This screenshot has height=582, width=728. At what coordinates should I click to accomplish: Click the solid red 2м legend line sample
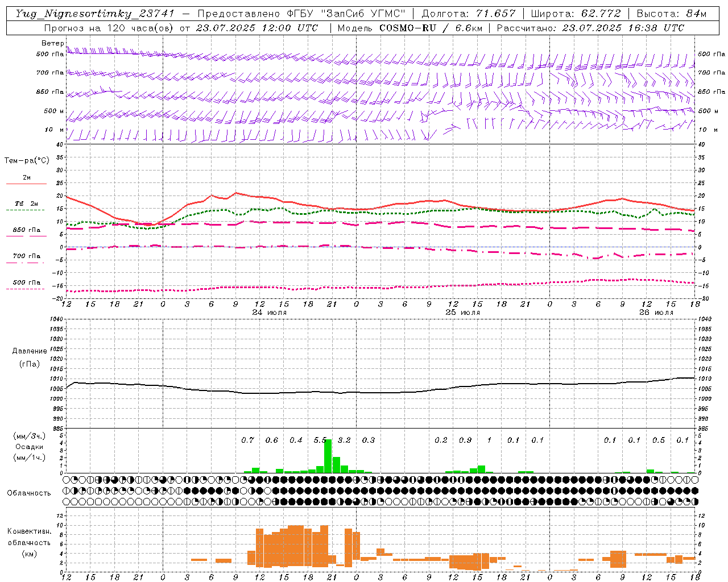coord(26,184)
